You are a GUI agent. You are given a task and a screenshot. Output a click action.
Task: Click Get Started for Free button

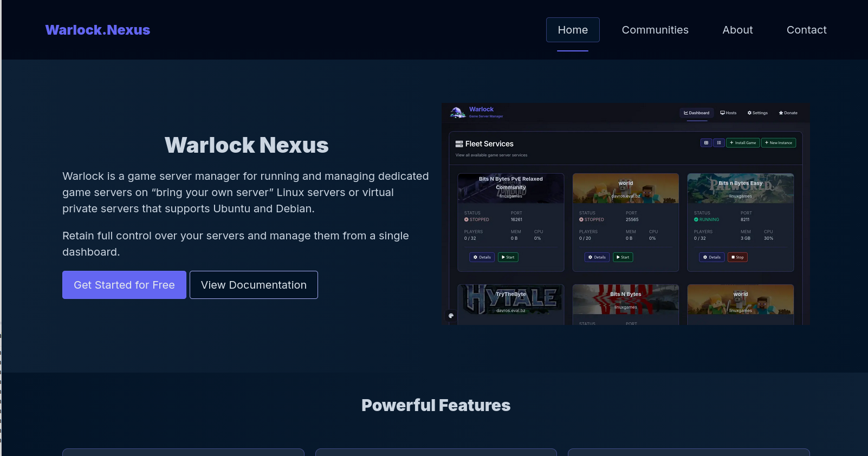[124, 285]
